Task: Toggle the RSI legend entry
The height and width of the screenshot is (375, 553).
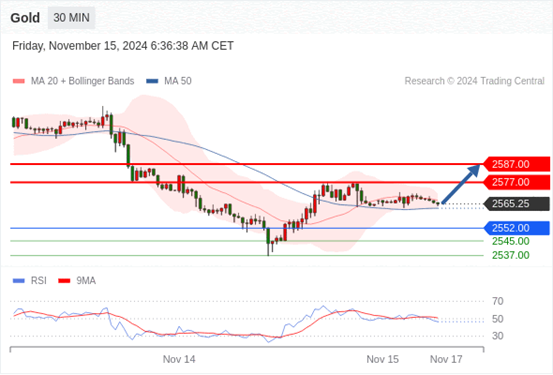Action: (30, 281)
